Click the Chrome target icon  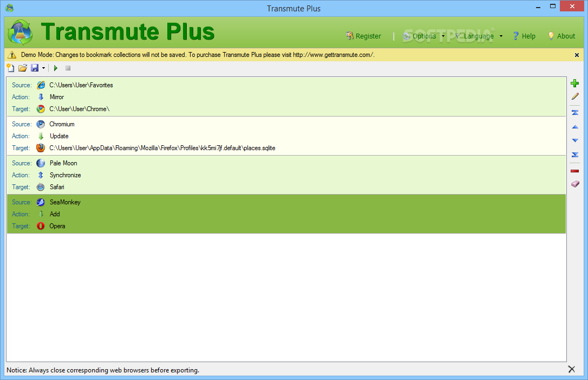[x=41, y=109]
